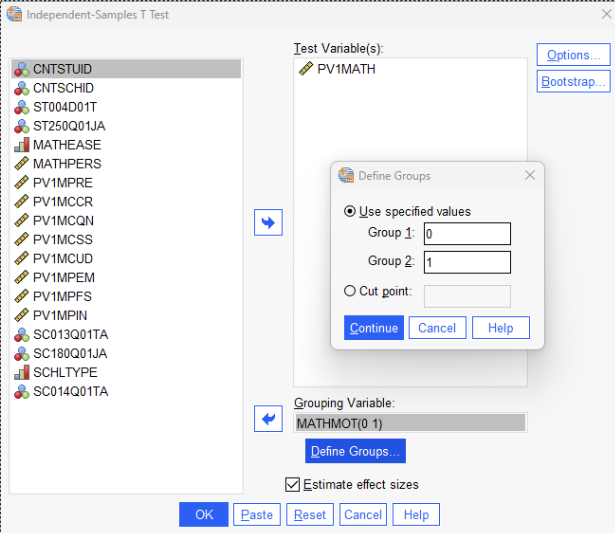The width and height of the screenshot is (615, 533).
Task: Click the Group 1 value input field
Action: click(x=466, y=233)
